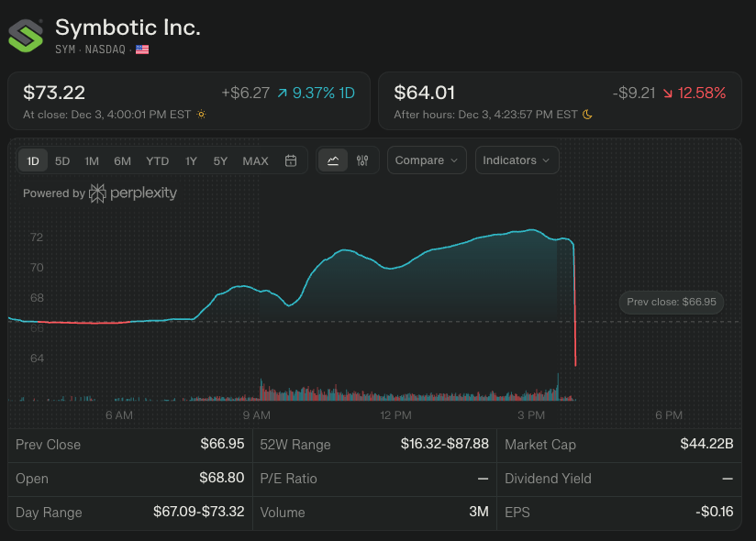Click the moon icon next to after hours time
The image size is (756, 541).
[588, 115]
